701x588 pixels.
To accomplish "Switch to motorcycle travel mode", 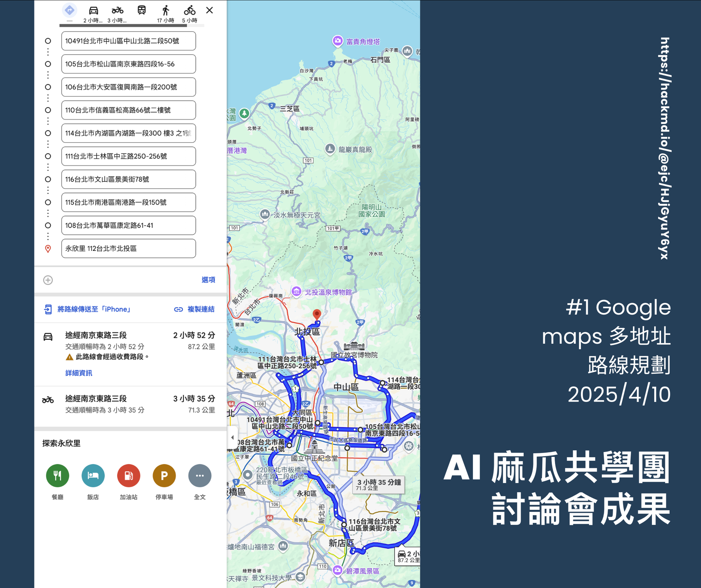I will [x=117, y=10].
